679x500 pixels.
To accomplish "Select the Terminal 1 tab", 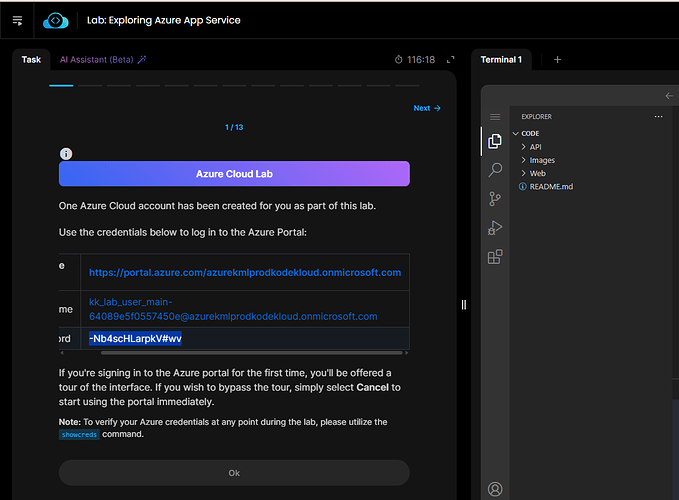I will click(501, 60).
